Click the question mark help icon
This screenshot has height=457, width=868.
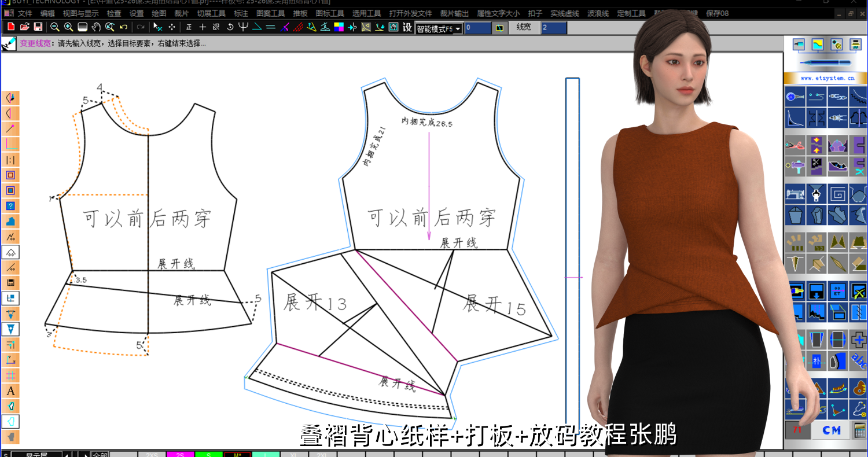pos(10,206)
